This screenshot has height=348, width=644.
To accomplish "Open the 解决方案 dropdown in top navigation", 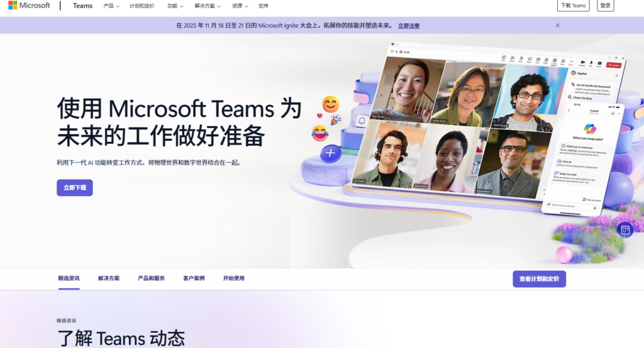I will [208, 6].
